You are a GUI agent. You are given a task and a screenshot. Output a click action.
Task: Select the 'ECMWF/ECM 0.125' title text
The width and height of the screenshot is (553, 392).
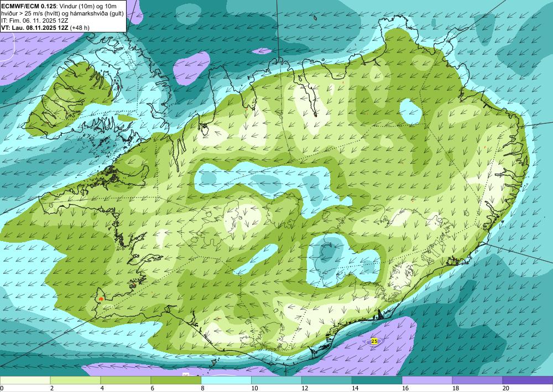pos(28,6)
